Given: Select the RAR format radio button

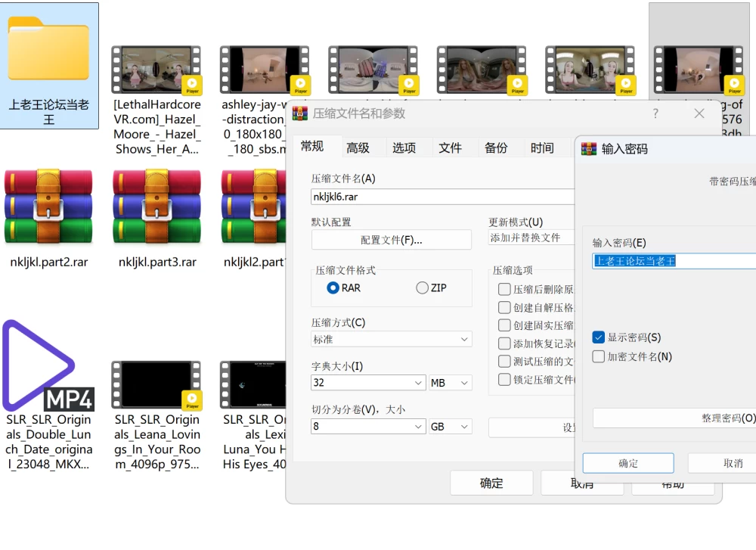Looking at the screenshot, I should [x=333, y=288].
